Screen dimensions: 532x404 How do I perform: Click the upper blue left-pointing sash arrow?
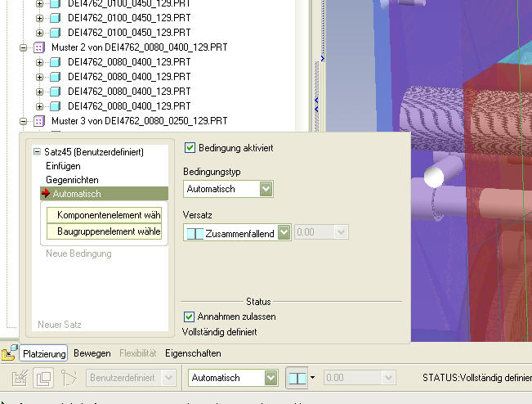[316, 100]
